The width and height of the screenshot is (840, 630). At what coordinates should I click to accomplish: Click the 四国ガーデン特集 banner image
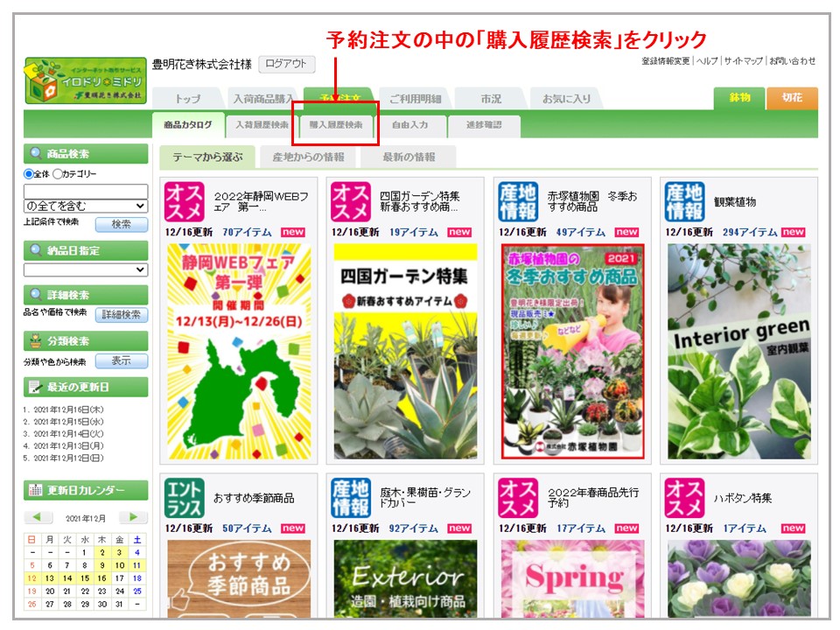click(405, 352)
